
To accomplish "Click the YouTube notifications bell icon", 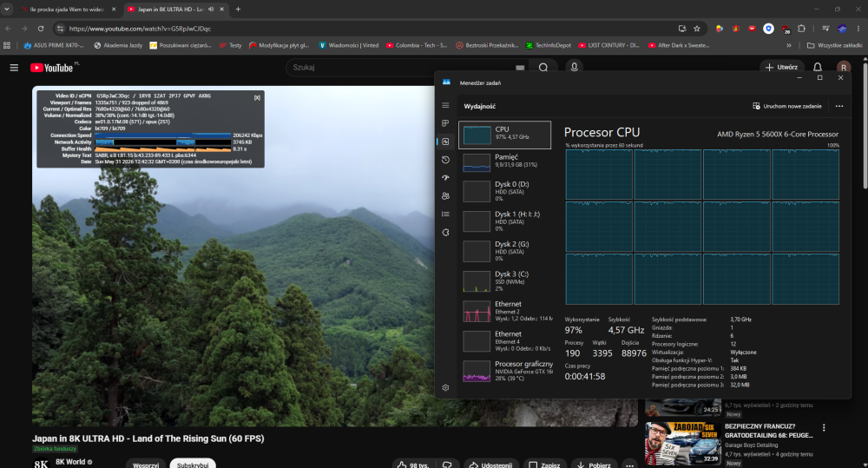I will pyautogui.click(x=818, y=67).
